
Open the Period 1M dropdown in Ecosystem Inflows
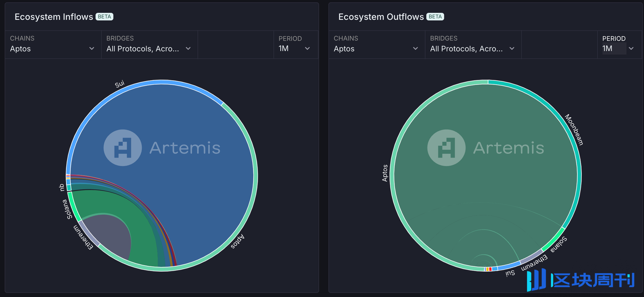point(295,45)
